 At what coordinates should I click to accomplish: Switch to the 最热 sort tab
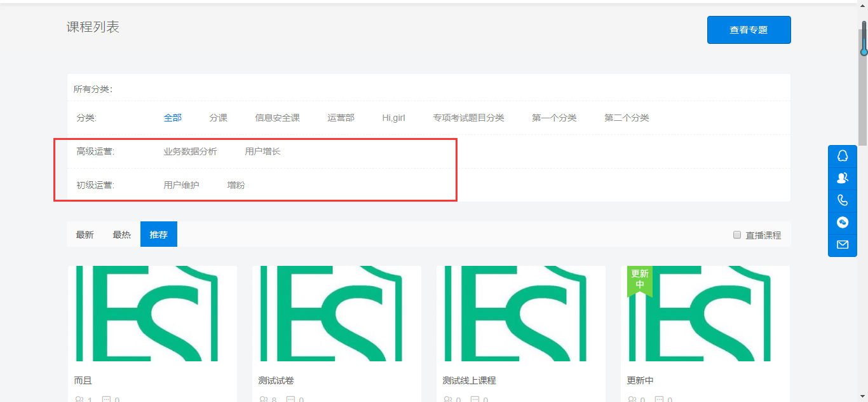121,235
